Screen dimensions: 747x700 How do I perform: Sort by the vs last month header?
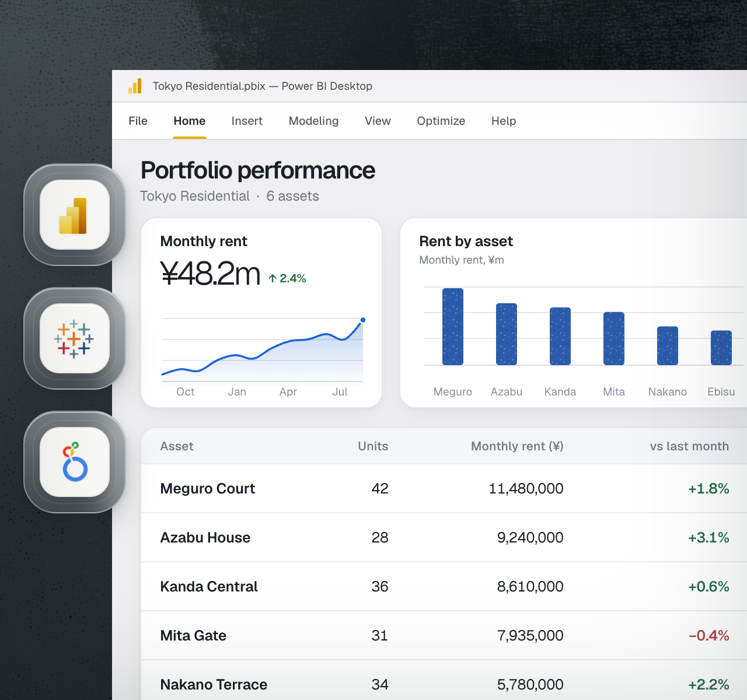tap(689, 446)
